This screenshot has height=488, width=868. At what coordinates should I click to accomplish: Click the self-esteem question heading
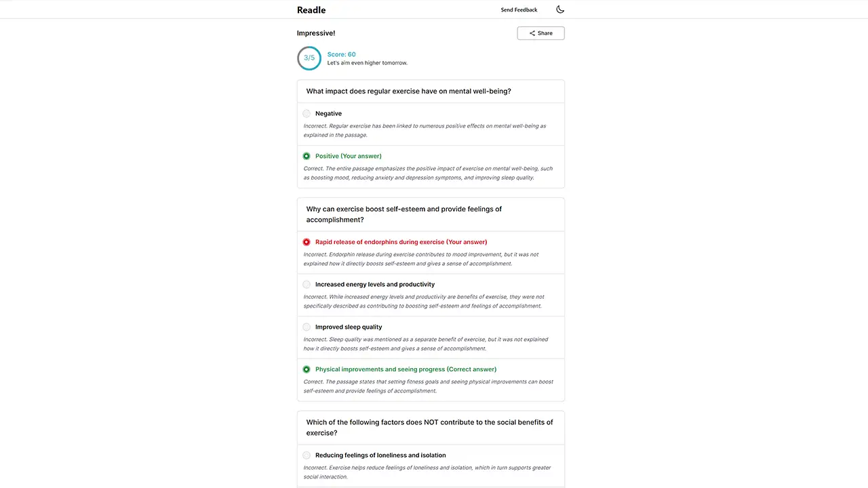[404, 214]
